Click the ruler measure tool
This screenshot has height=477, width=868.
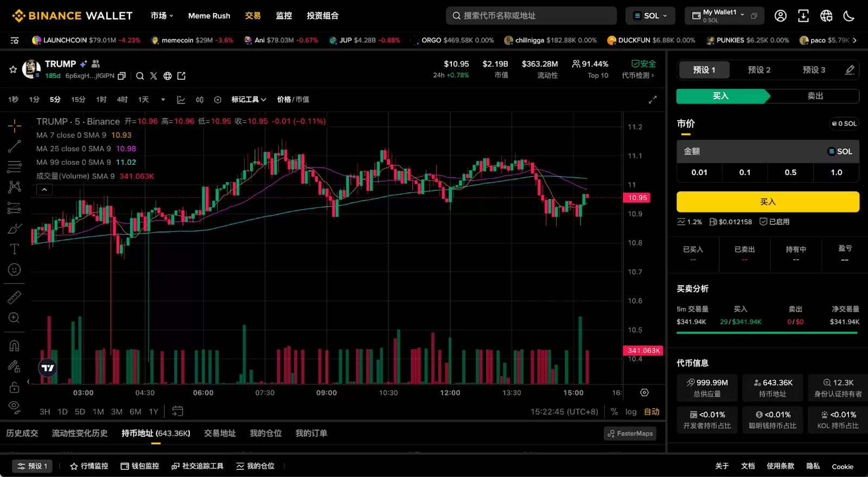click(x=15, y=297)
